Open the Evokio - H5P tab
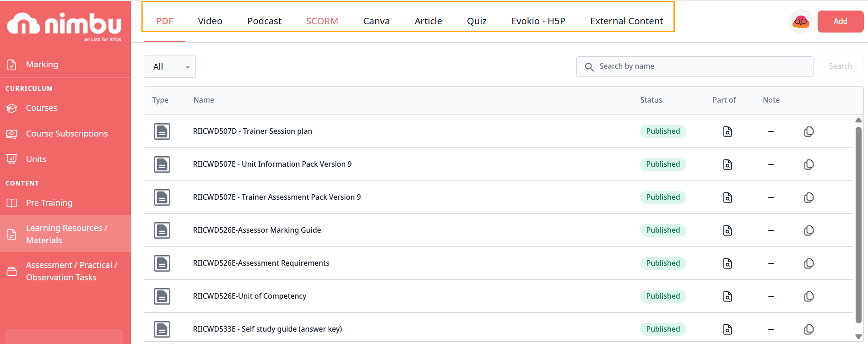 point(538,21)
